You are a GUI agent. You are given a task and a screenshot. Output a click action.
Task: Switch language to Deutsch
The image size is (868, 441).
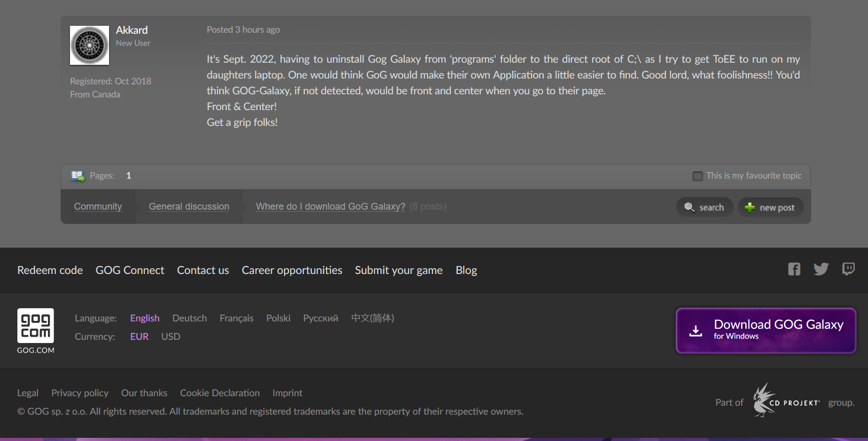[190, 318]
